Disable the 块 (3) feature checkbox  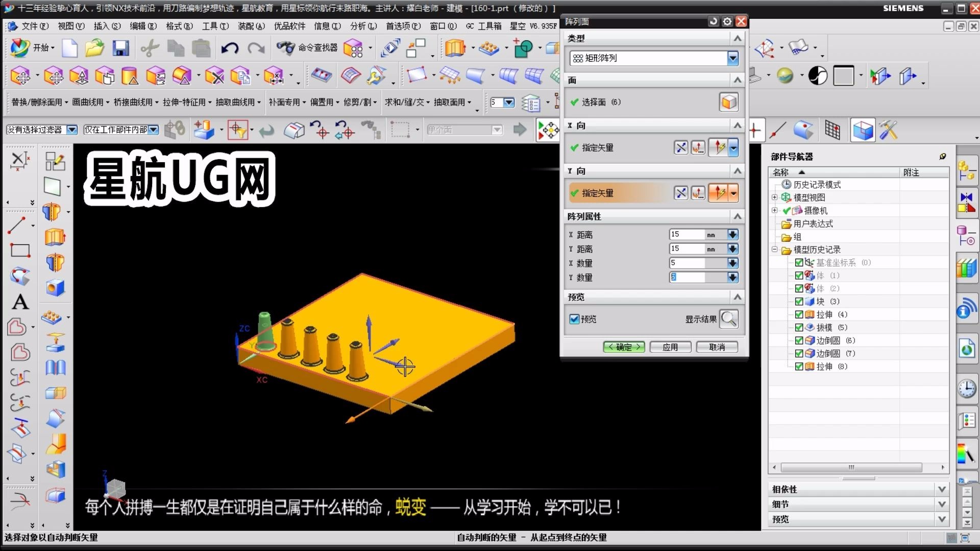pos(799,301)
